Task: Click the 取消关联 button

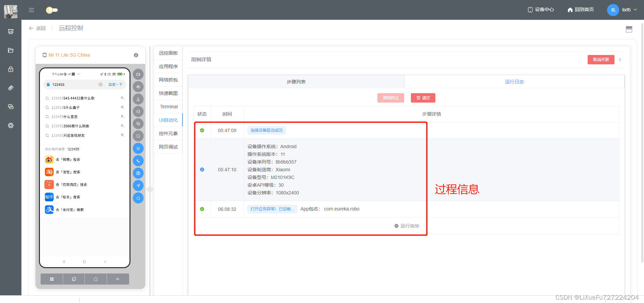Action: pyautogui.click(x=601, y=60)
